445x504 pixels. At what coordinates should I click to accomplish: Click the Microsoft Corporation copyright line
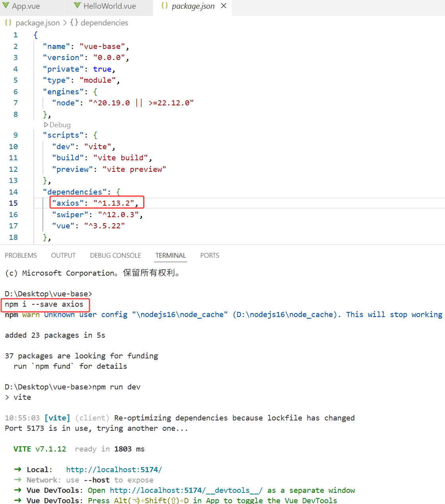click(93, 273)
